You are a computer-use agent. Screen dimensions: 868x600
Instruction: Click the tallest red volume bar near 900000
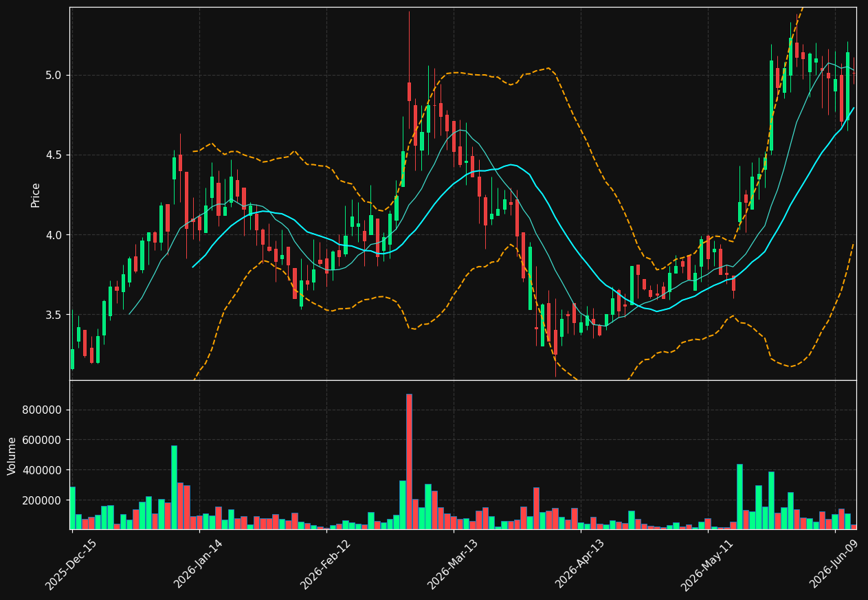pos(409,461)
